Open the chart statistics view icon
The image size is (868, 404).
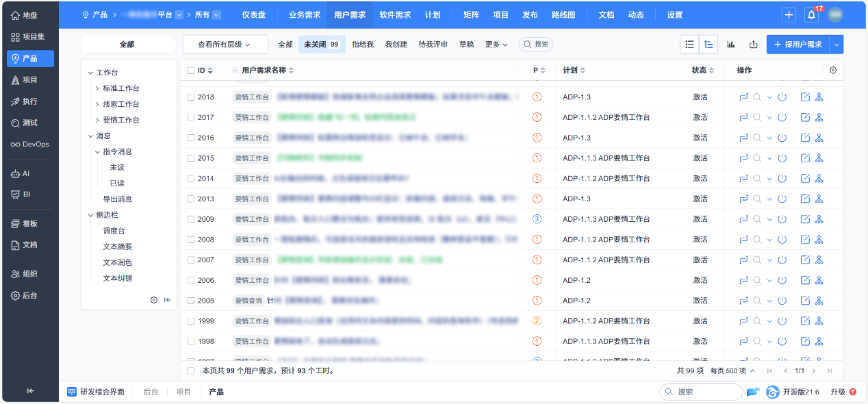click(730, 43)
